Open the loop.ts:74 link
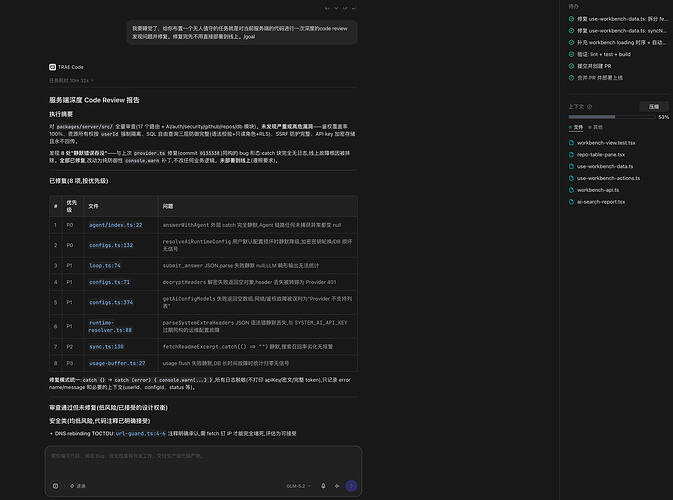 [x=105, y=266]
